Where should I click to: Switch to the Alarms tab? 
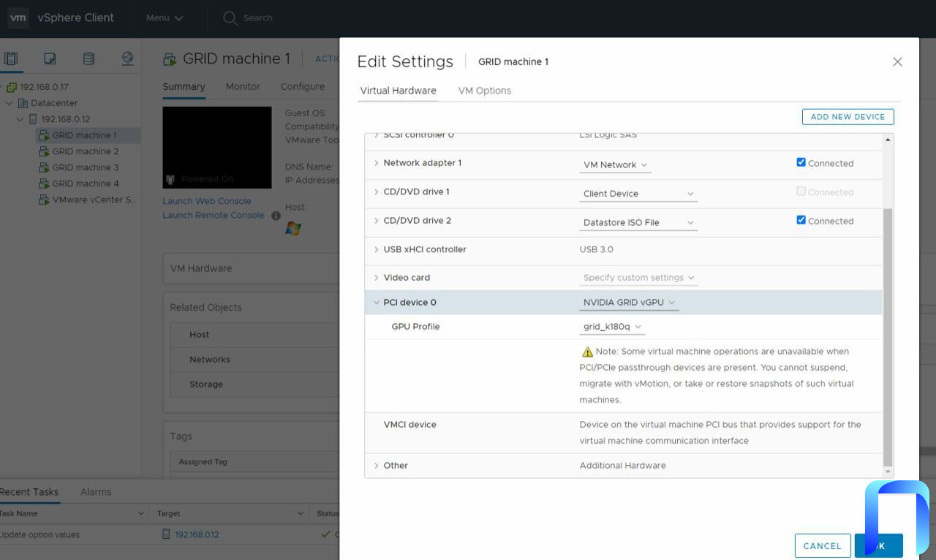click(96, 492)
